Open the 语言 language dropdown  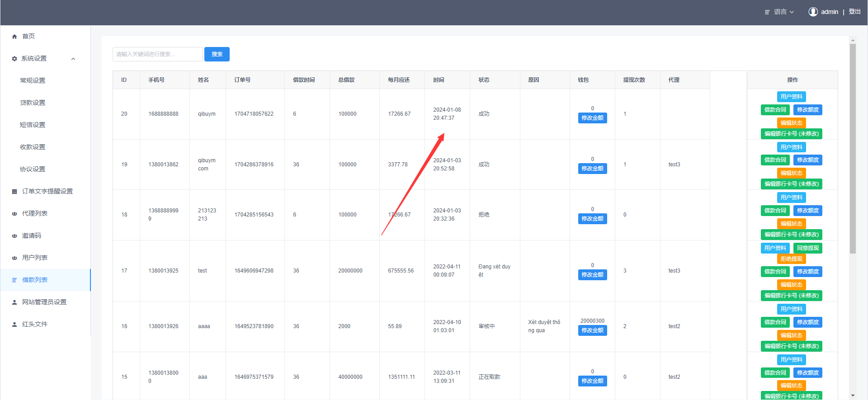click(x=780, y=12)
